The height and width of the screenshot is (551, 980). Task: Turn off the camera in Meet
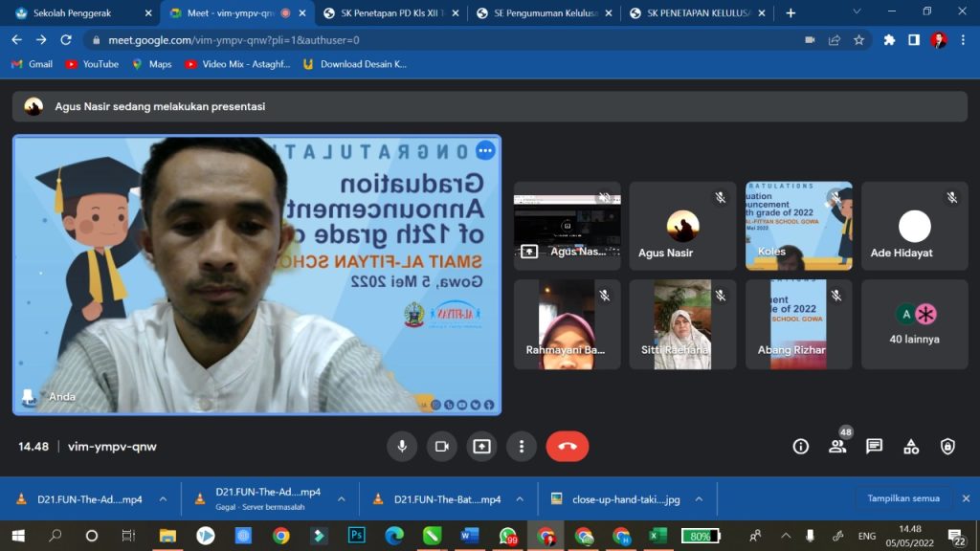[442, 447]
